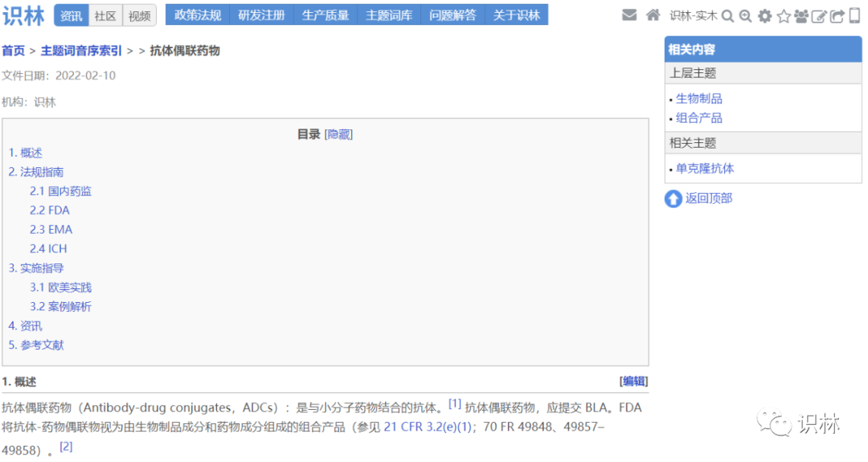
Task: Open the 21 CFR 3.2(e)(1) reference link
Action: pos(428,427)
